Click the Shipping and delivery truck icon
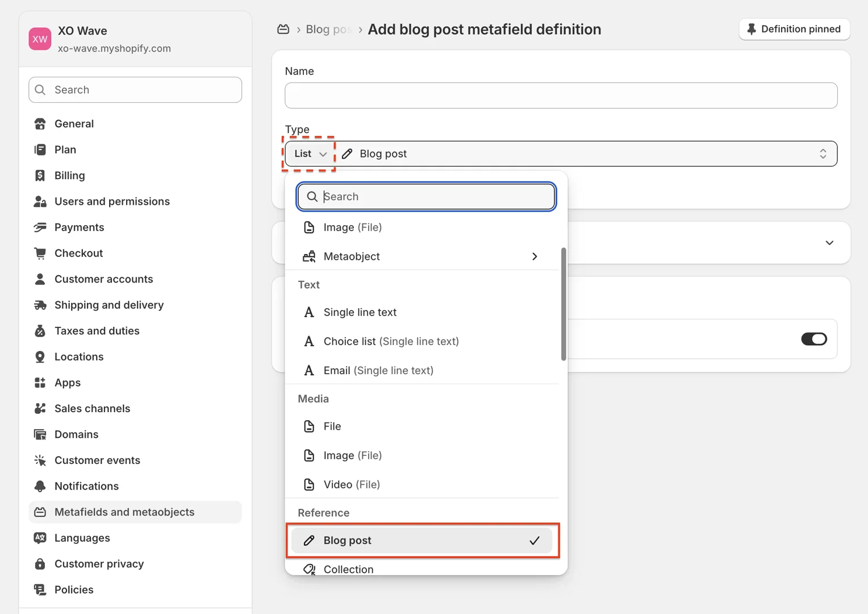The image size is (868, 614). pos(40,305)
